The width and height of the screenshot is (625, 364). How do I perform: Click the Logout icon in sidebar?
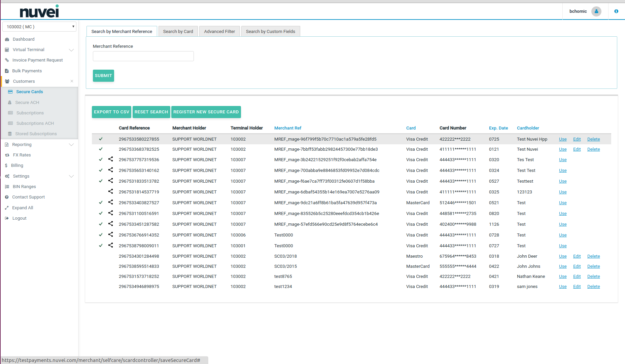(x=7, y=218)
